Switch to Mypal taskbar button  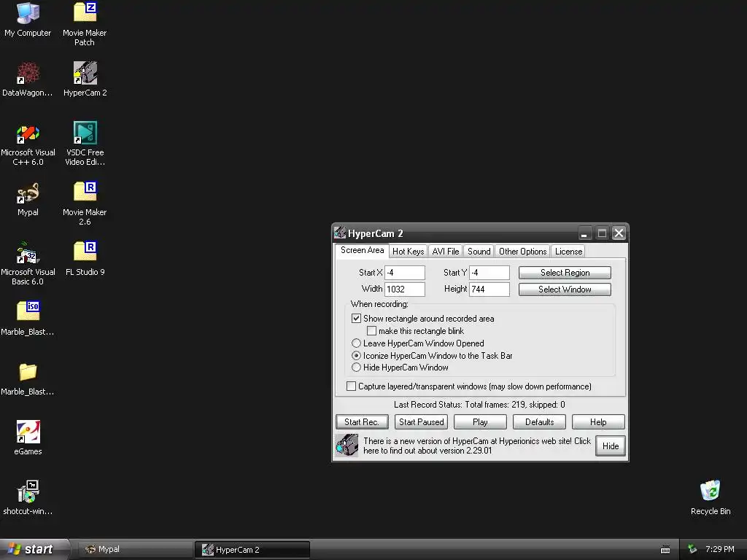[x=135, y=550]
